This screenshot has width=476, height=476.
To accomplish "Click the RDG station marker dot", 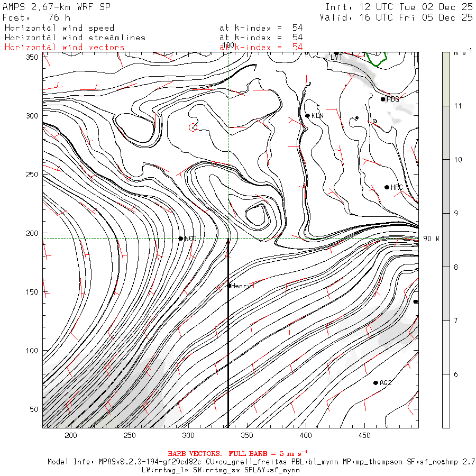I will tap(383, 99).
